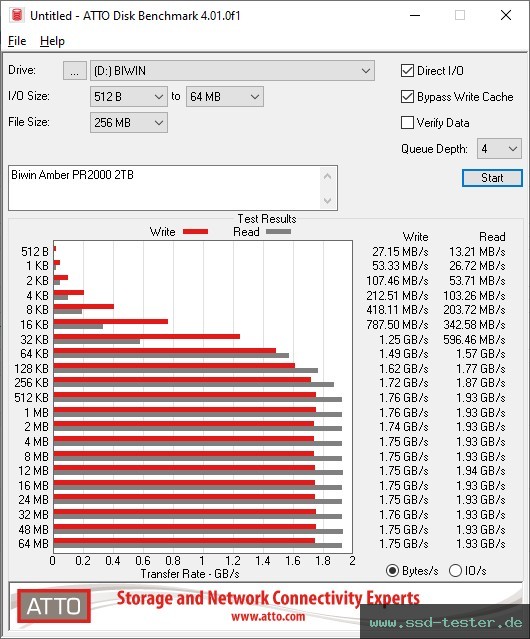Click the Test Results heading

(267, 219)
